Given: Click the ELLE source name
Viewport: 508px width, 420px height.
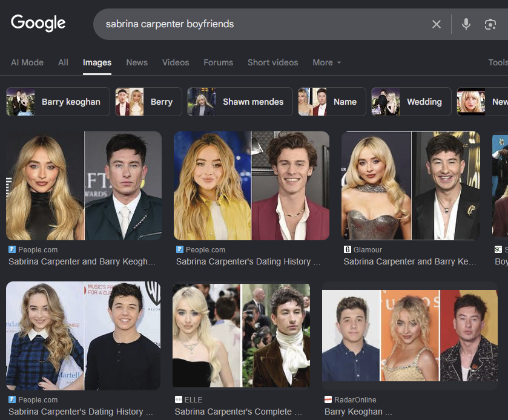Looking at the screenshot, I should [x=193, y=400].
